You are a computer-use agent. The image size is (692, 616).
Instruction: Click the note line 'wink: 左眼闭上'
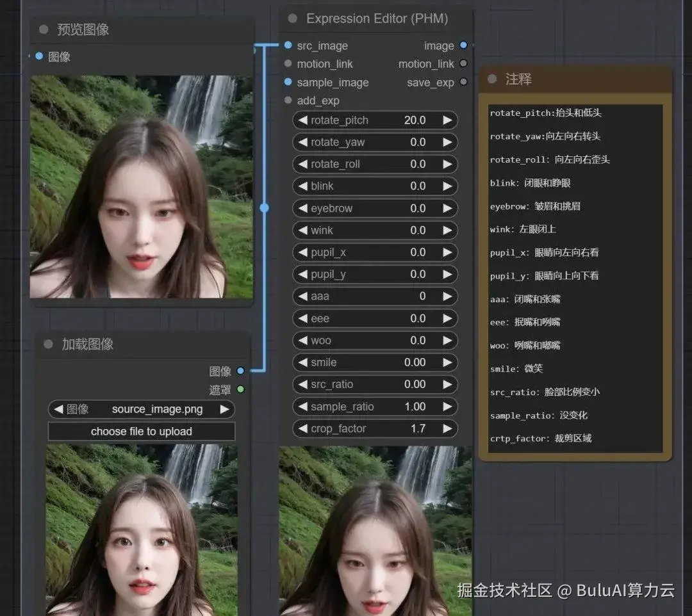[x=523, y=229]
